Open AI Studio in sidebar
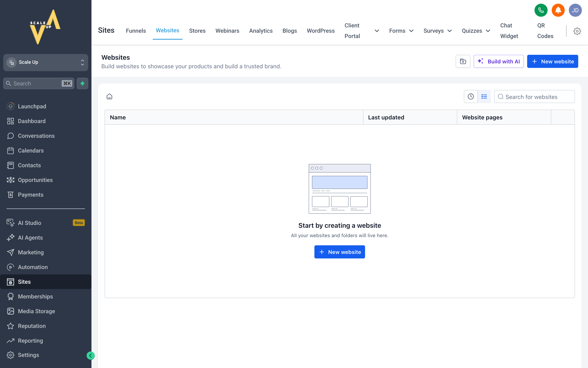This screenshot has width=588, height=368. tap(46, 223)
